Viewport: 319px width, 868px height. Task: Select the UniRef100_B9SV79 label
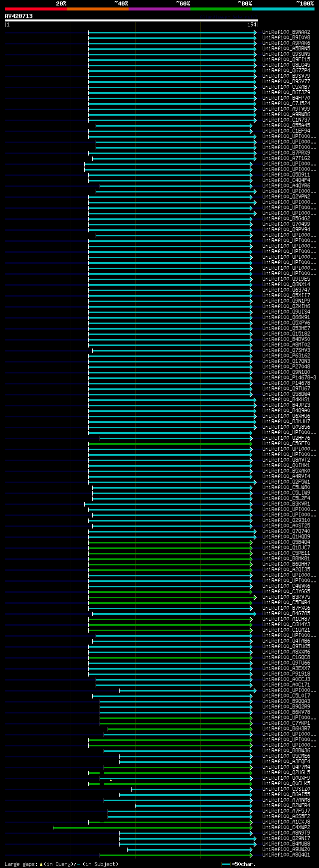click(x=286, y=76)
